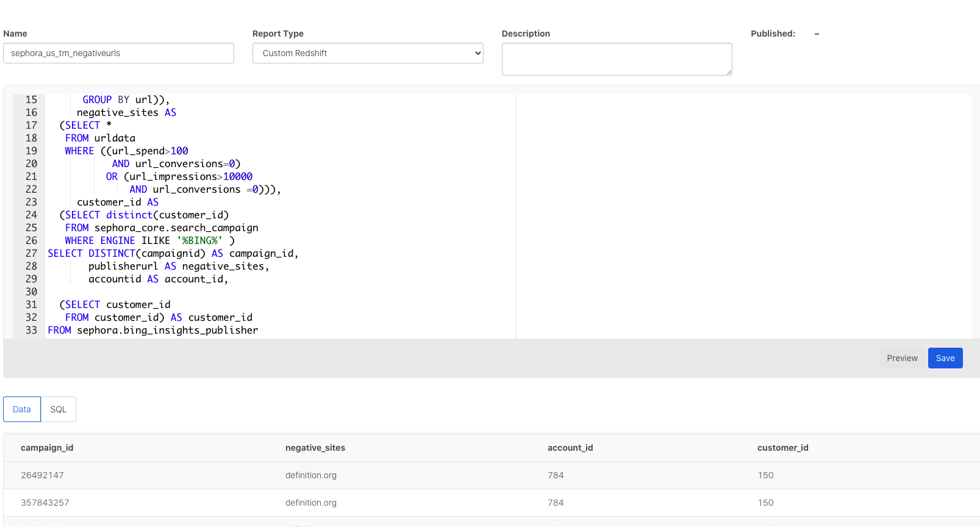The height and width of the screenshot is (527, 980).
Task: Switch to the Data tab
Action: (22, 409)
